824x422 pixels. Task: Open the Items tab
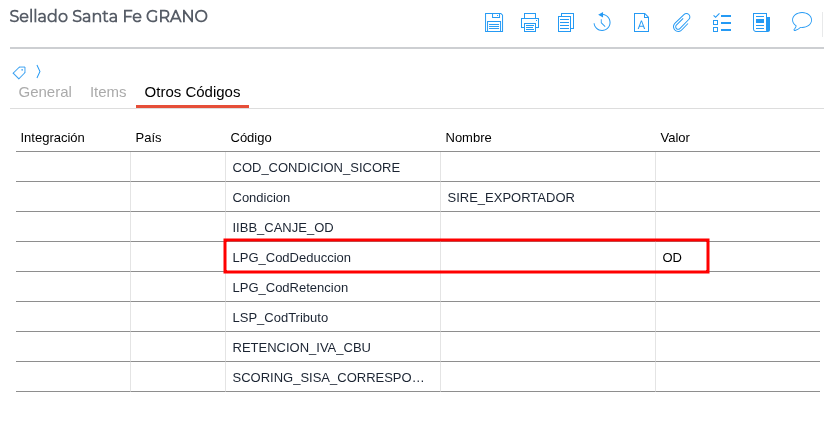(x=108, y=92)
